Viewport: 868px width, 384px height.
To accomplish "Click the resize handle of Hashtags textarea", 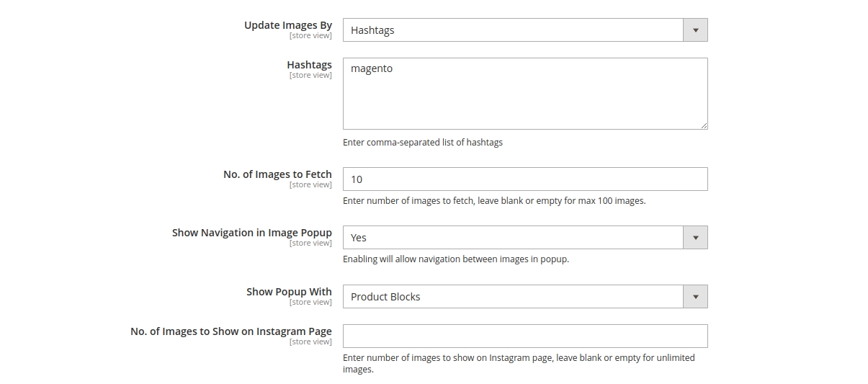I will pyautogui.click(x=704, y=125).
